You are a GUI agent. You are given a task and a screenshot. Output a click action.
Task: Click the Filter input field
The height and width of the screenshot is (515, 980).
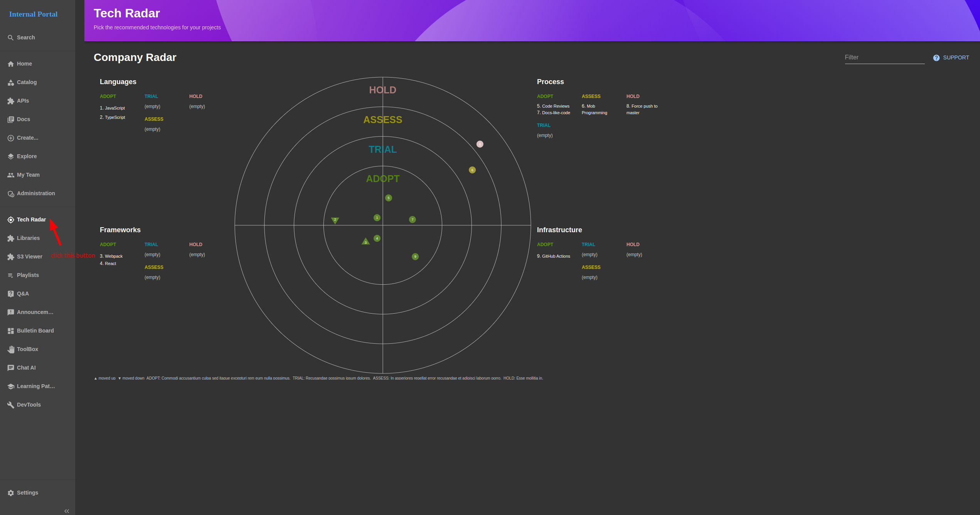pyautogui.click(x=884, y=57)
